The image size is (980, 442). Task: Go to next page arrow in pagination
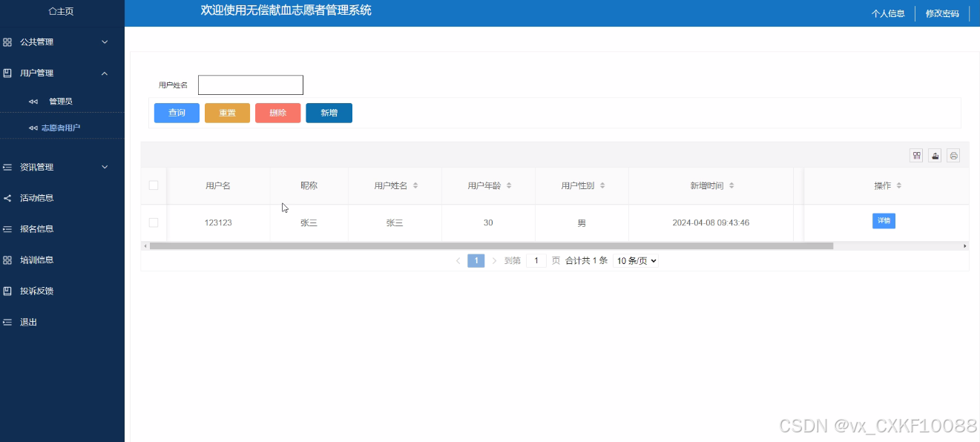(495, 261)
